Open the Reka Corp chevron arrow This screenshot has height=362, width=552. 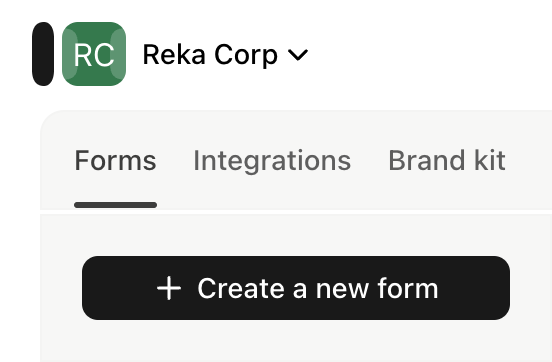click(298, 55)
